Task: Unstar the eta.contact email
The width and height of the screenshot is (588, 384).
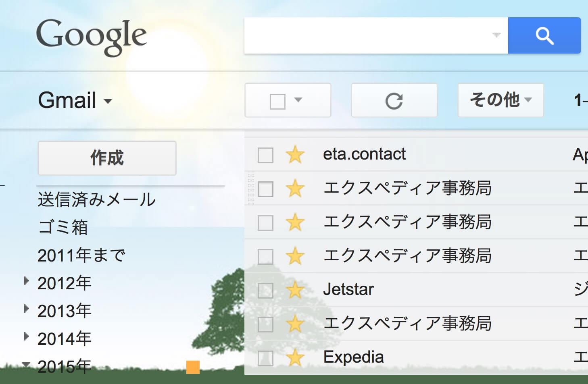Action: (295, 155)
